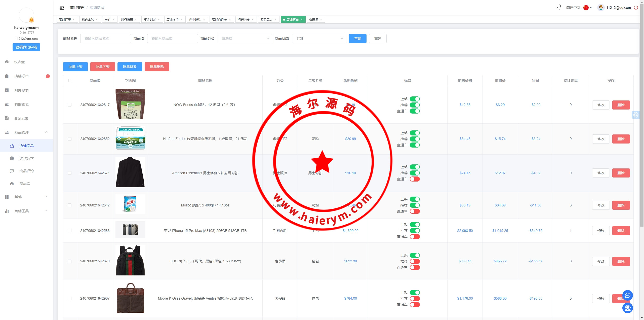Image resolution: width=644 pixels, height=320 pixels.
Task: Open the 我的钱包 wallet sidebar item
Action: pyautogui.click(x=21, y=104)
